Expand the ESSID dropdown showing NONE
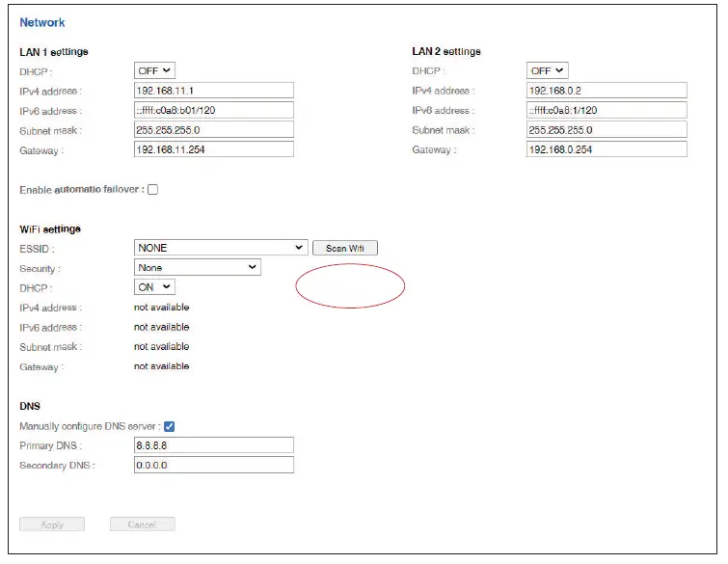 pyautogui.click(x=221, y=248)
